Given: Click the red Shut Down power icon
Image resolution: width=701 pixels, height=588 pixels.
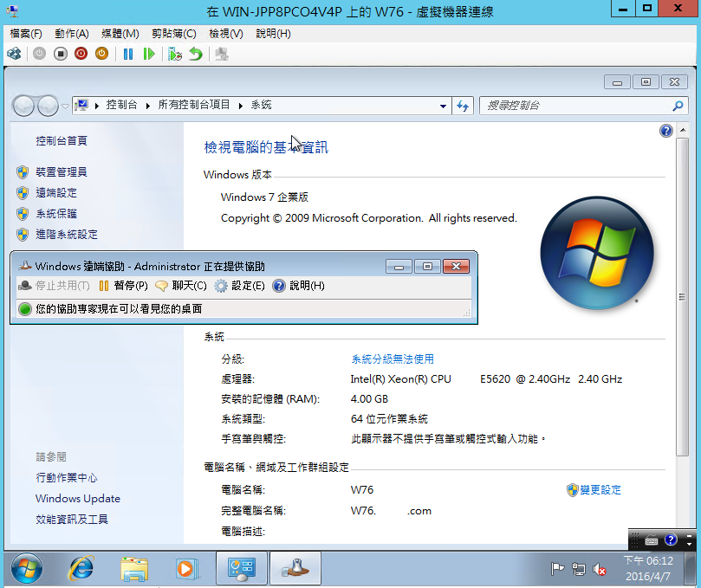Looking at the screenshot, I should point(81,54).
